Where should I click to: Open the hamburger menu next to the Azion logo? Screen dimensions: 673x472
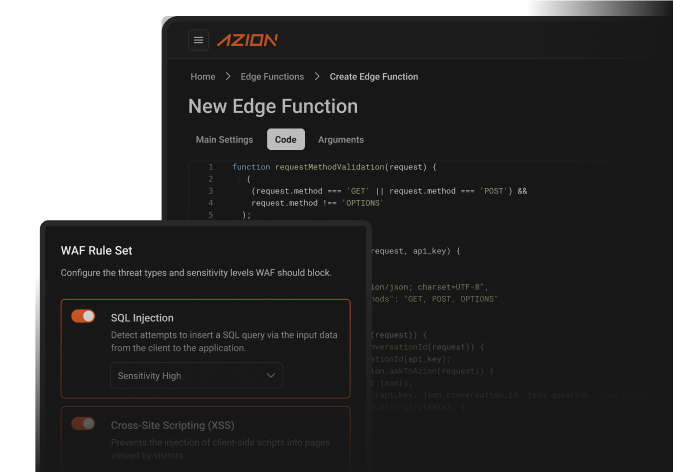coord(198,40)
